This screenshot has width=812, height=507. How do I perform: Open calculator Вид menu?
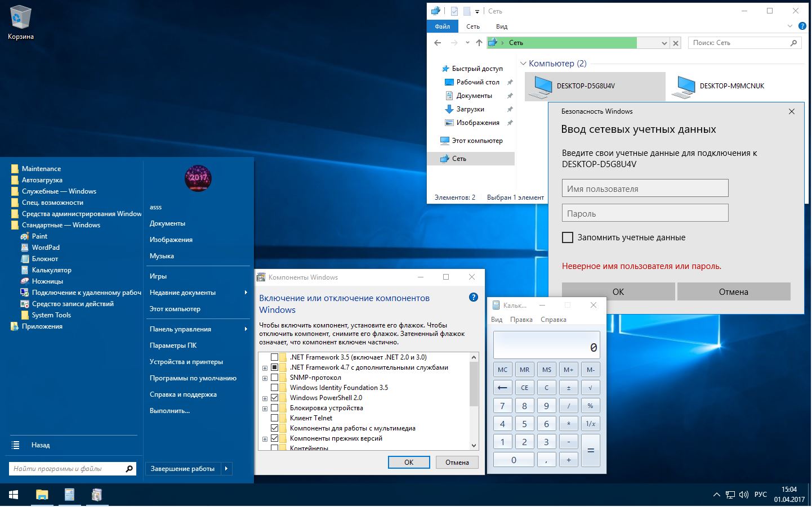click(x=497, y=320)
